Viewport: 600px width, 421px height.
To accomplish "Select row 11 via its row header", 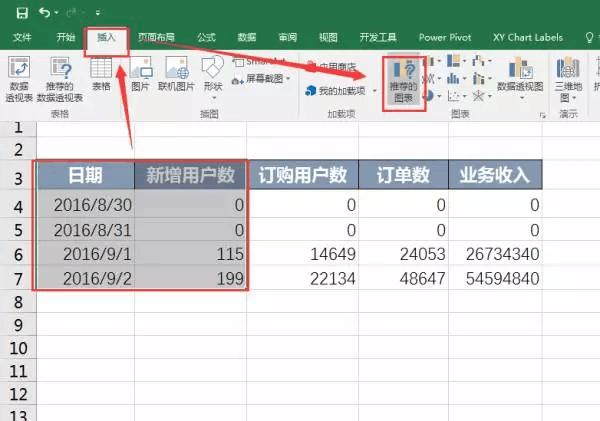I will 18,370.
